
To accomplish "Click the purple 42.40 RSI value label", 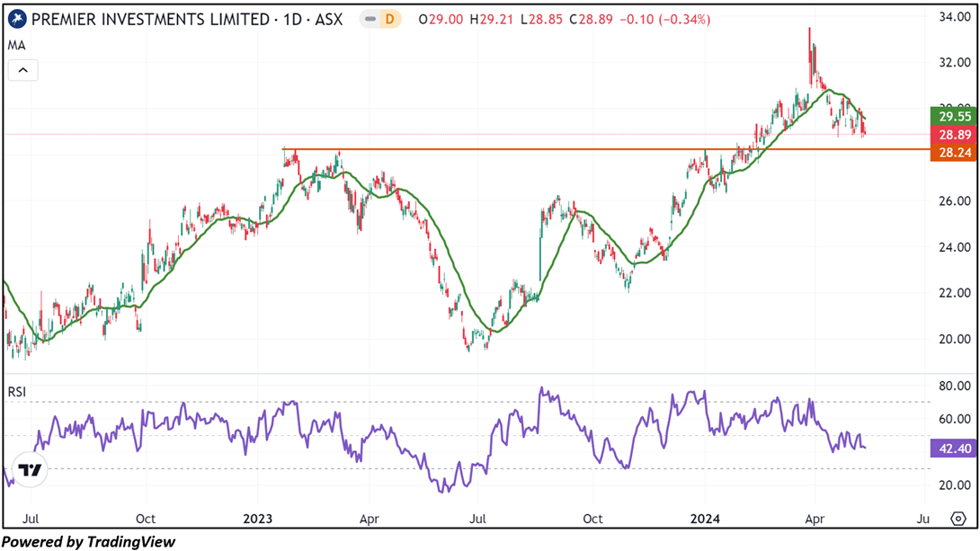I will coord(954,448).
